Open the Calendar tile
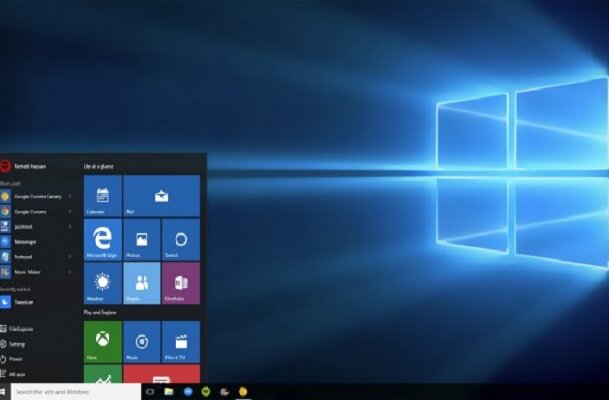The width and height of the screenshot is (609, 400). 102,196
